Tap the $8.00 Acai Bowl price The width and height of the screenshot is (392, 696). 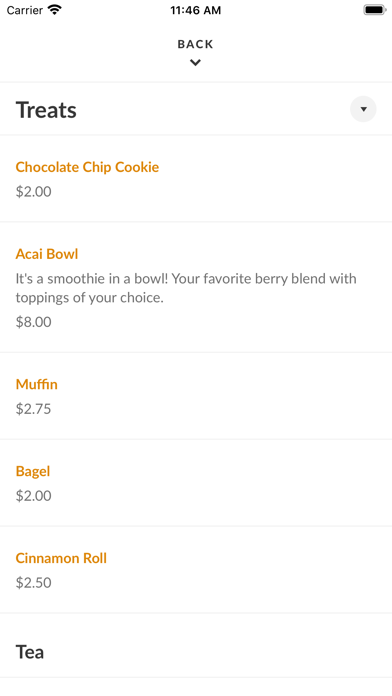34,322
